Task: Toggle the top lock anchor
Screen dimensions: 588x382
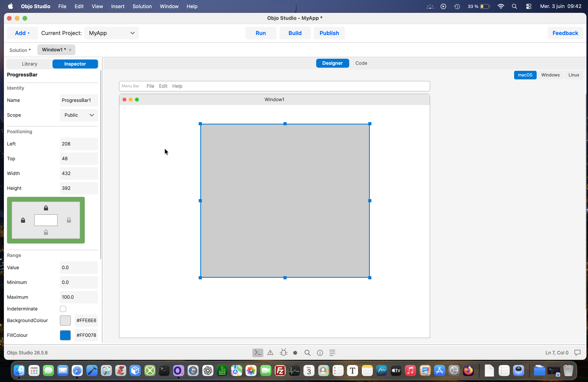Action: pyautogui.click(x=46, y=208)
